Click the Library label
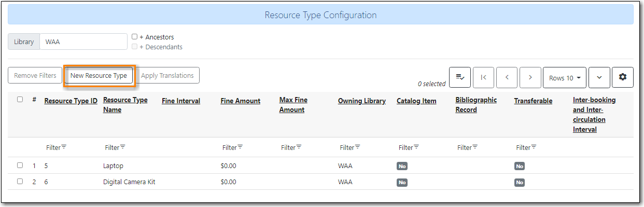 point(24,42)
